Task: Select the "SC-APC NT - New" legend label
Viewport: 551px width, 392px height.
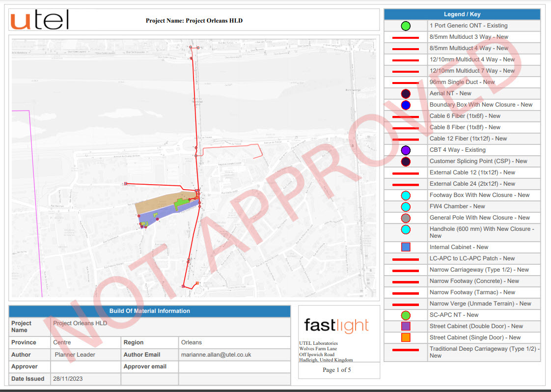Action: [454, 315]
